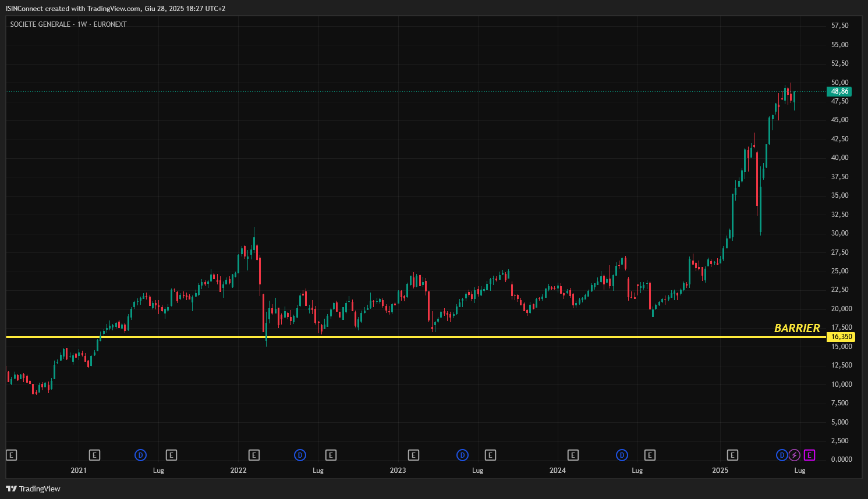Click the purple lightning bolt event marker
Image resolution: width=868 pixels, height=499 pixels.
794,455
